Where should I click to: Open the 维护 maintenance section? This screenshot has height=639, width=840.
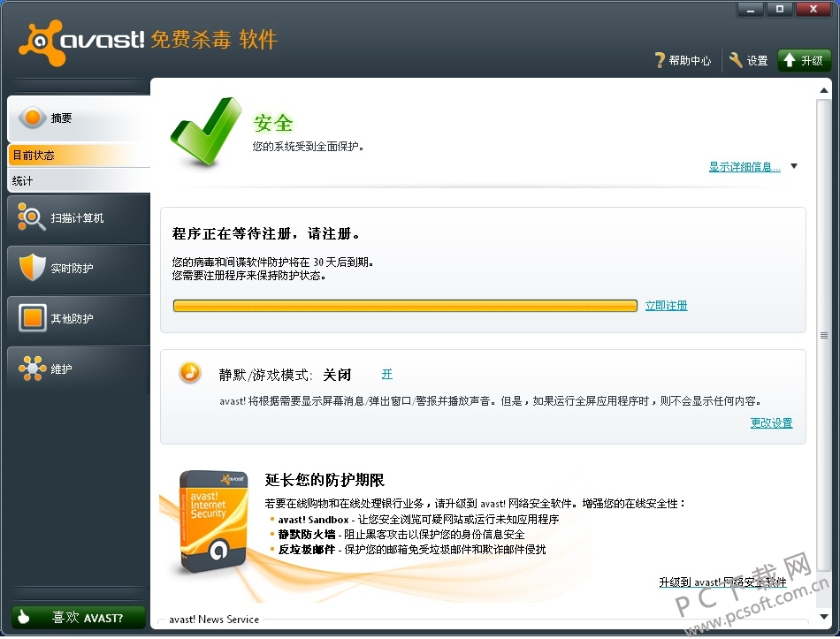click(79, 369)
